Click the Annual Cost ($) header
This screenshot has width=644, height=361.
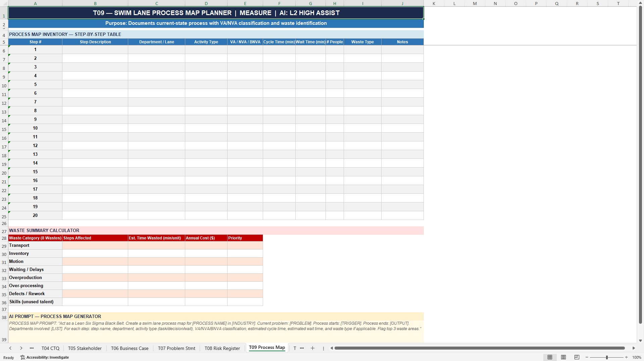206,238
